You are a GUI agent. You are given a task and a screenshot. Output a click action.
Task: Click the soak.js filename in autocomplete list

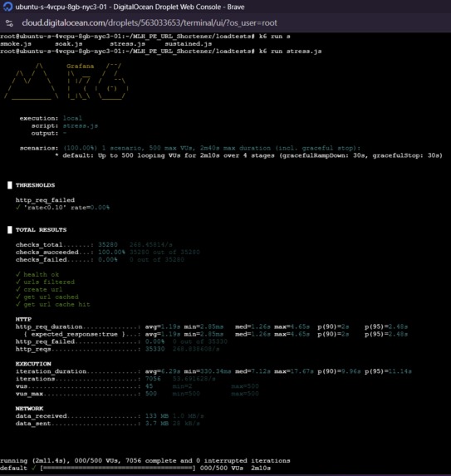69,44
